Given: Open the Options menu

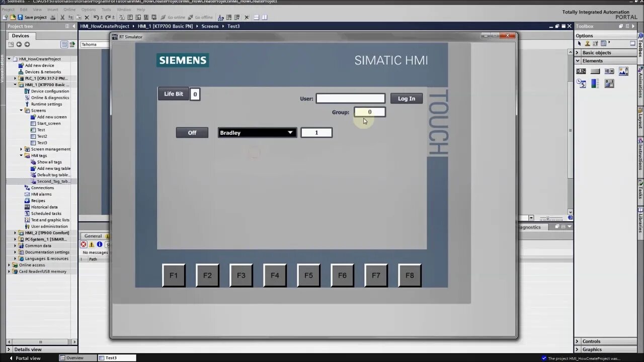Looking at the screenshot, I should (x=89, y=10).
